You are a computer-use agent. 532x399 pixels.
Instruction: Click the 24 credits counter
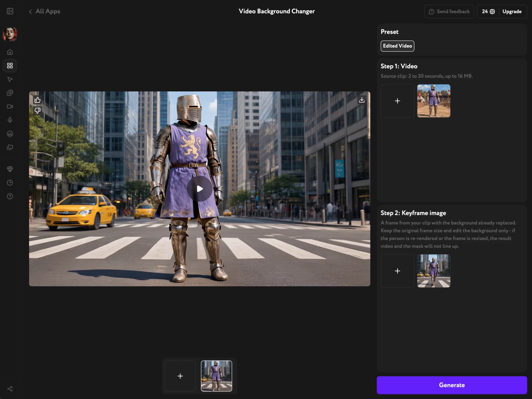click(x=488, y=12)
